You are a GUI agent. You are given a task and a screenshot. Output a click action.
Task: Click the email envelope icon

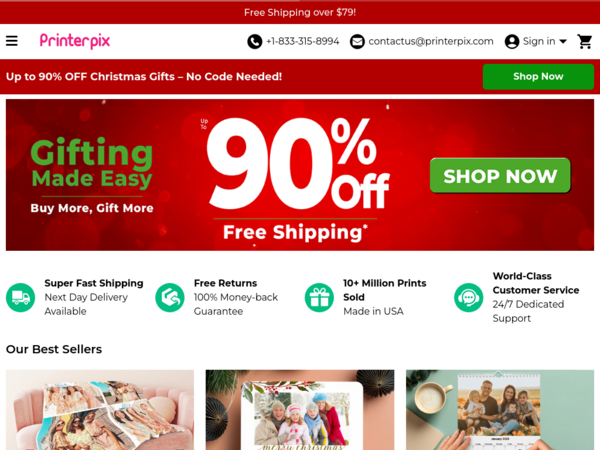(357, 41)
